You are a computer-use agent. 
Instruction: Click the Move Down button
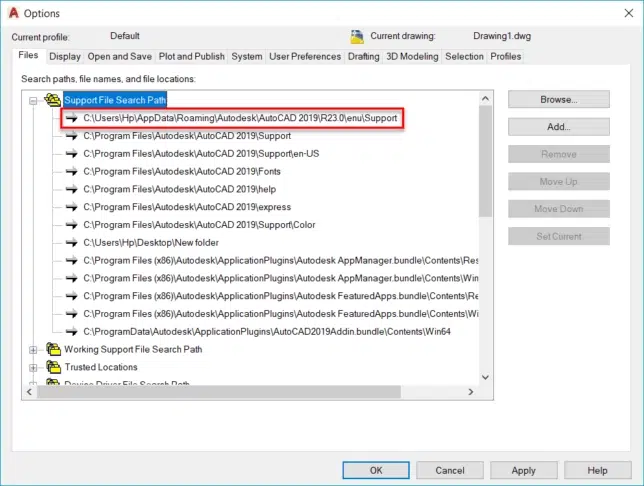pos(559,209)
